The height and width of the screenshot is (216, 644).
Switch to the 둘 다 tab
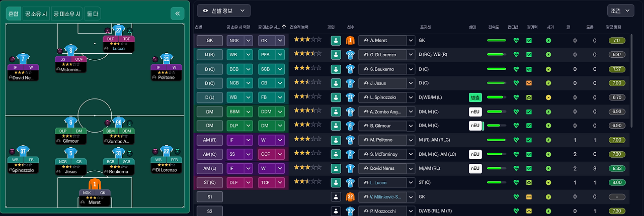(x=93, y=14)
